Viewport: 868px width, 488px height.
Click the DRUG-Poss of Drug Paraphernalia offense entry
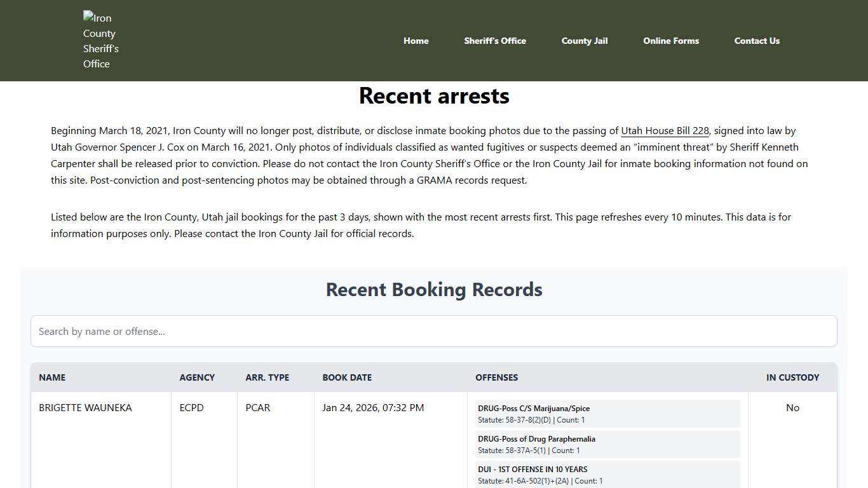tap(607, 444)
